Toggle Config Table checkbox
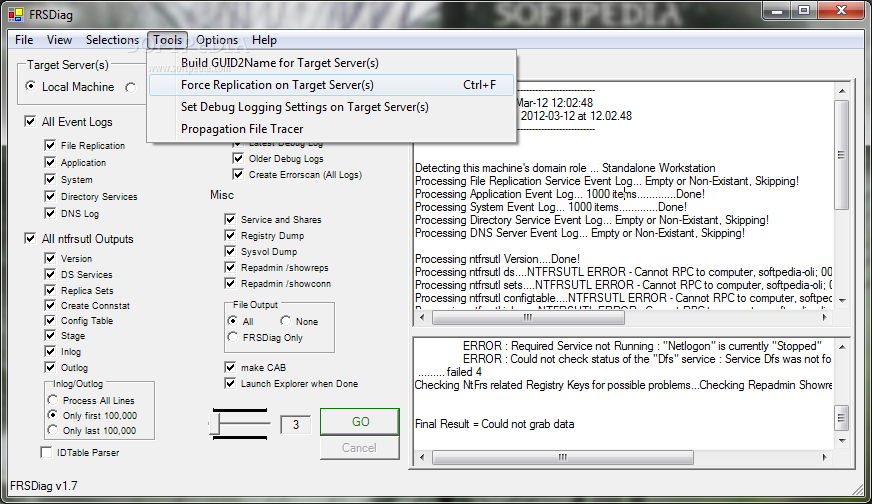Screen dimensions: 872x504 50,320
